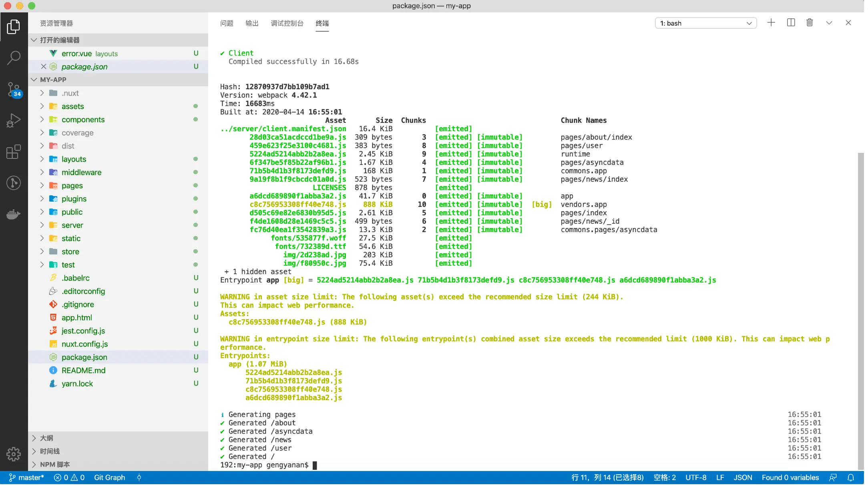The width and height of the screenshot is (868, 485).
Task: Collapse the 打开的编辑器 section
Action: (x=60, y=40)
